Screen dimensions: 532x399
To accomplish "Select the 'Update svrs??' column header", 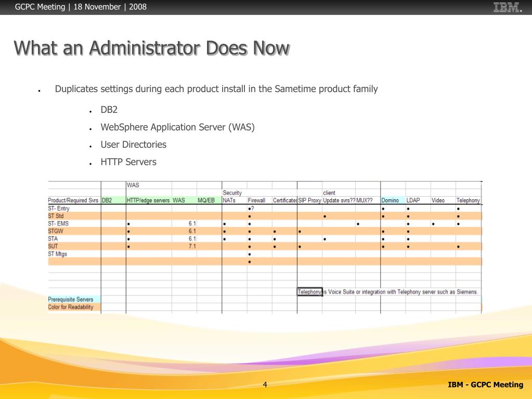I will pyautogui.click(x=339, y=200).
